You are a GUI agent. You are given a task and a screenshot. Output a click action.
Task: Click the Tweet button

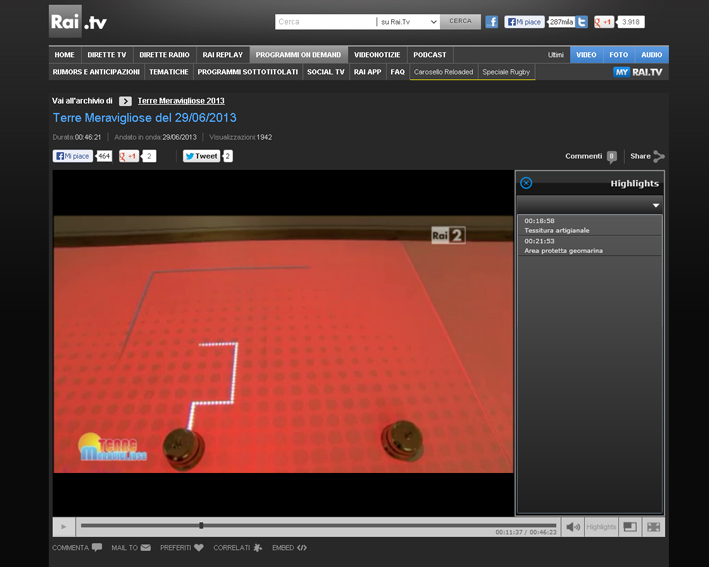coord(201,156)
